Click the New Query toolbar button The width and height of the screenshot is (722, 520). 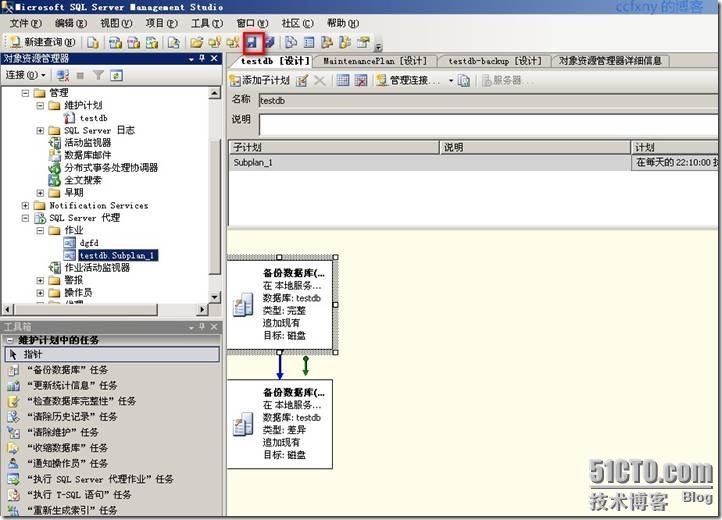tap(42, 42)
